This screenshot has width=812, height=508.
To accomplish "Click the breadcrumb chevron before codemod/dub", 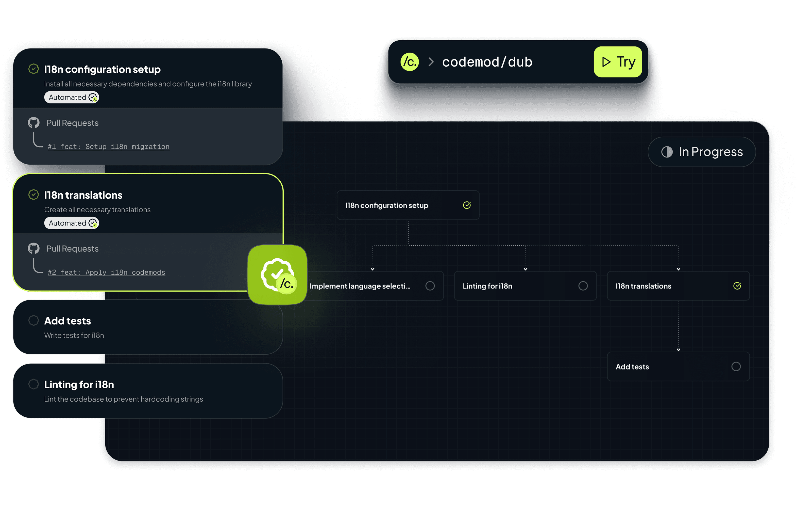I will 431,62.
